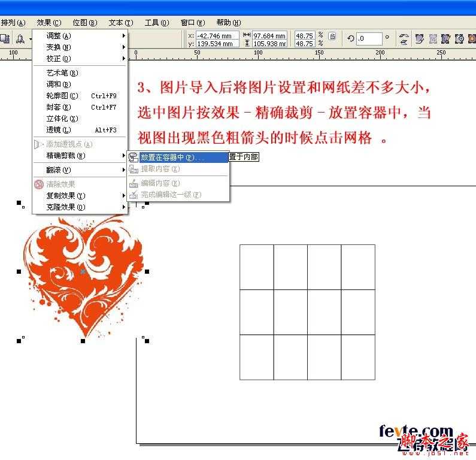Click the faded bitmap icon in property bar

433,39
